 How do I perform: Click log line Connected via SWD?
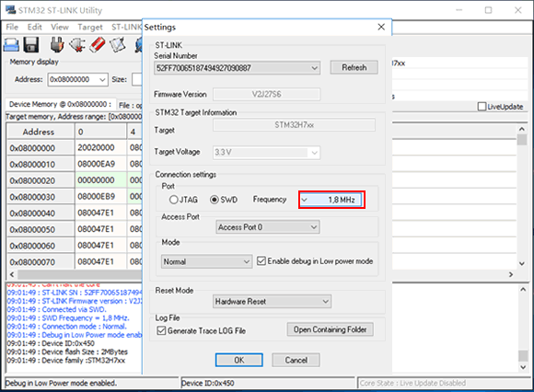(56, 309)
